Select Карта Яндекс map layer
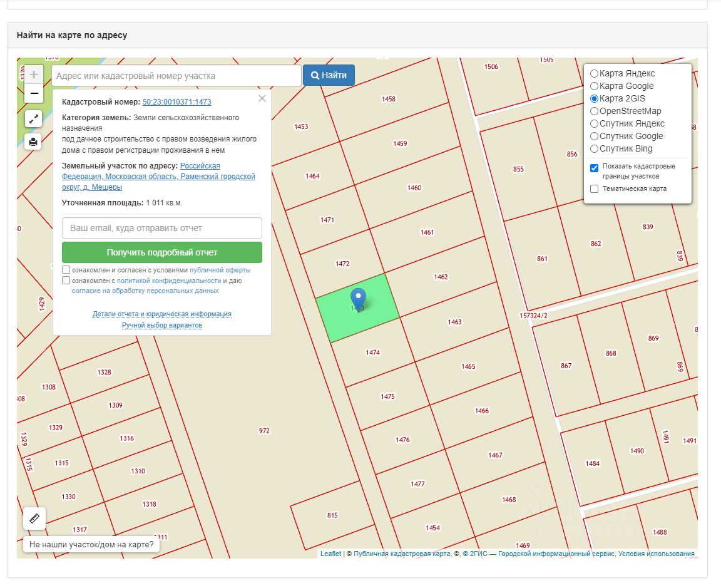 [594, 74]
